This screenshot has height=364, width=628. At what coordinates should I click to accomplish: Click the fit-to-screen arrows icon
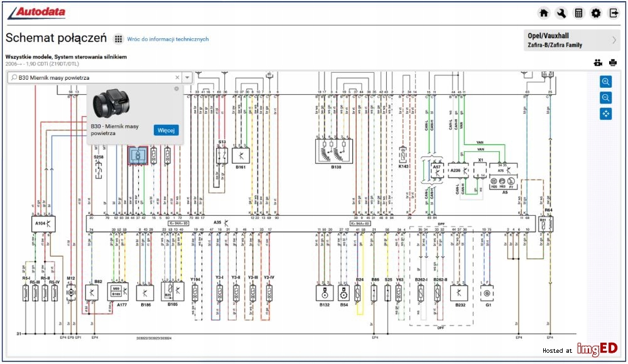(x=605, y=114)
